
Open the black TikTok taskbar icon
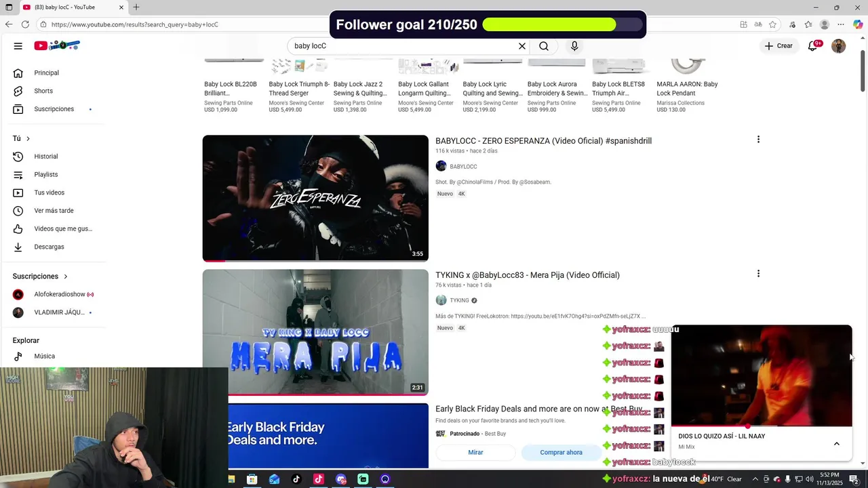[296, 479]
